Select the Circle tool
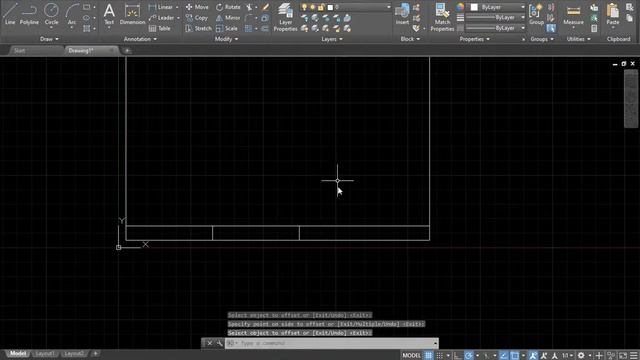 click(51, 13)
